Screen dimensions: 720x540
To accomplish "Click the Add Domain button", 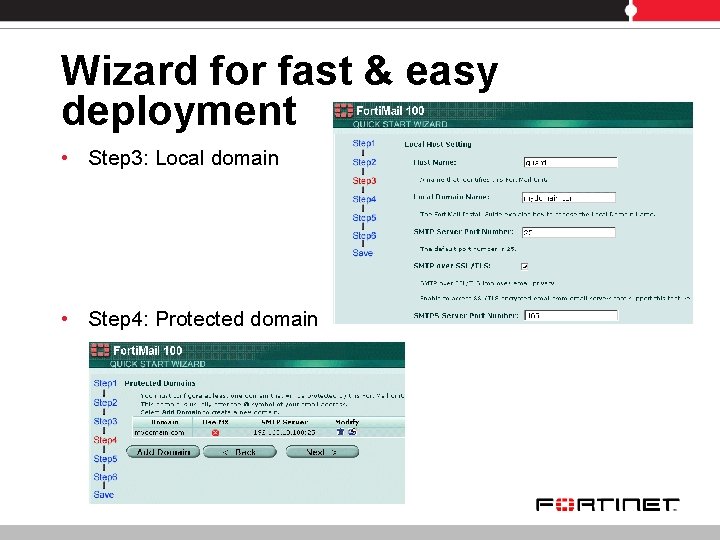I will [163, 452].
